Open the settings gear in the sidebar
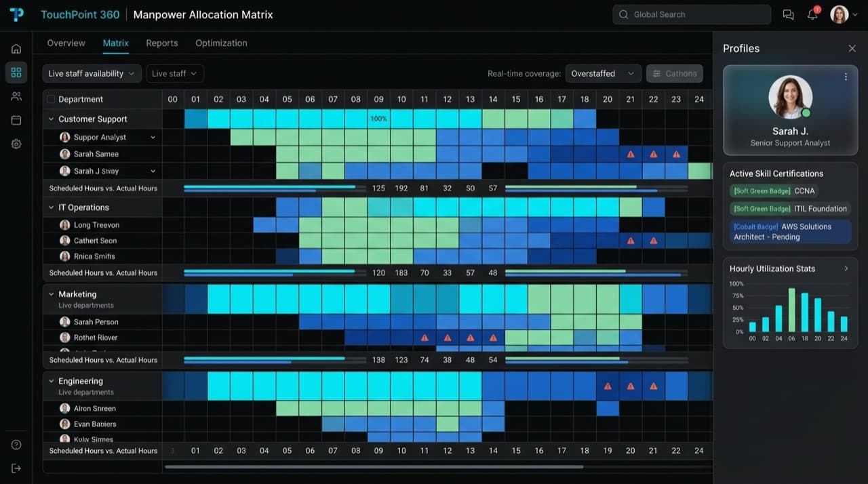This screenshot has height=484, width=868. [16, 144]
